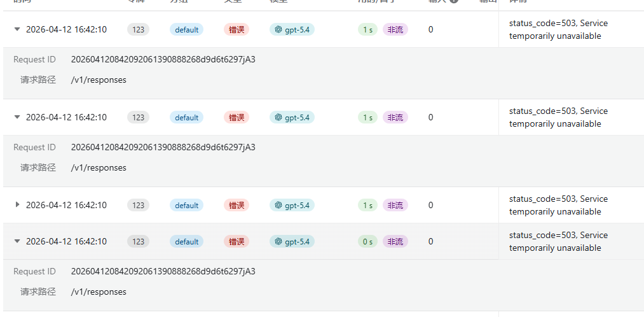The image size is (644, 317).
Task: Click the timestamp in the 0 s row
Action: click(66, 241)
